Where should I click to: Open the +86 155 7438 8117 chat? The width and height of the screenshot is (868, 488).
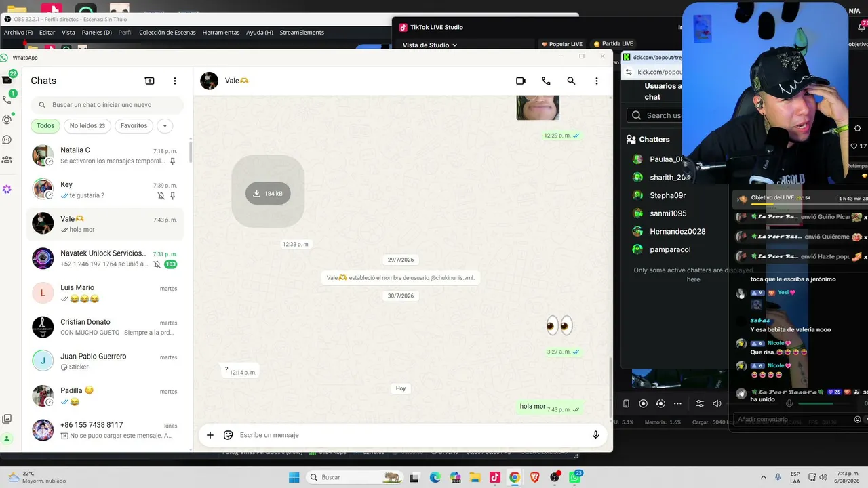(x=105, y=430)
